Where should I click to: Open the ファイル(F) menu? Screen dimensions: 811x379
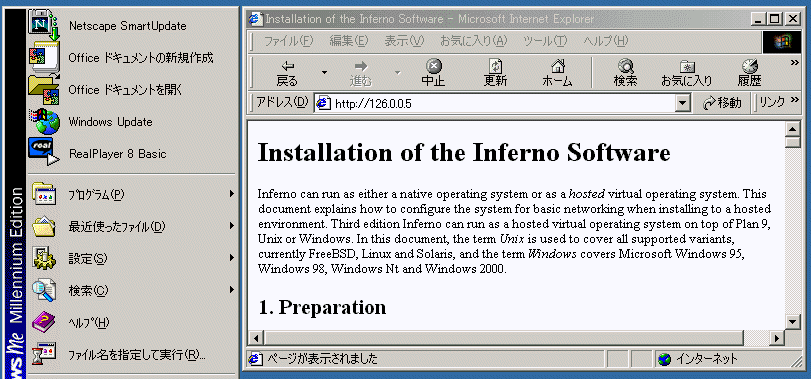[289, 41]
